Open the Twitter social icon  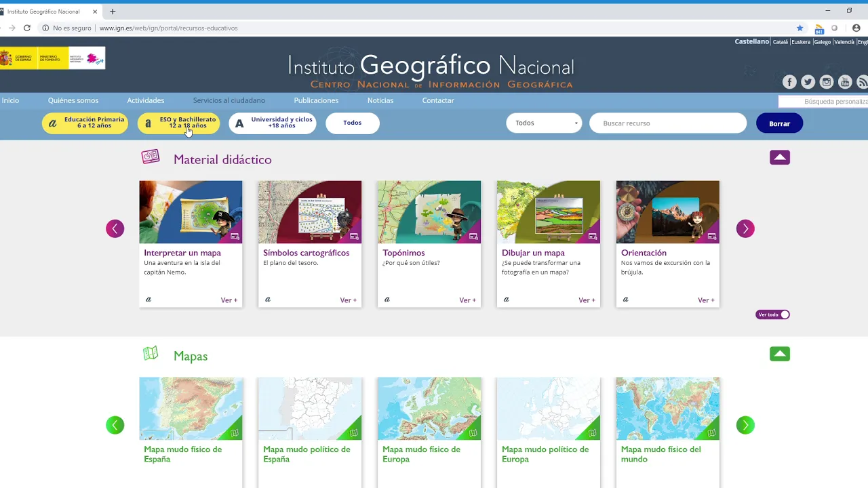click(808, 82)
